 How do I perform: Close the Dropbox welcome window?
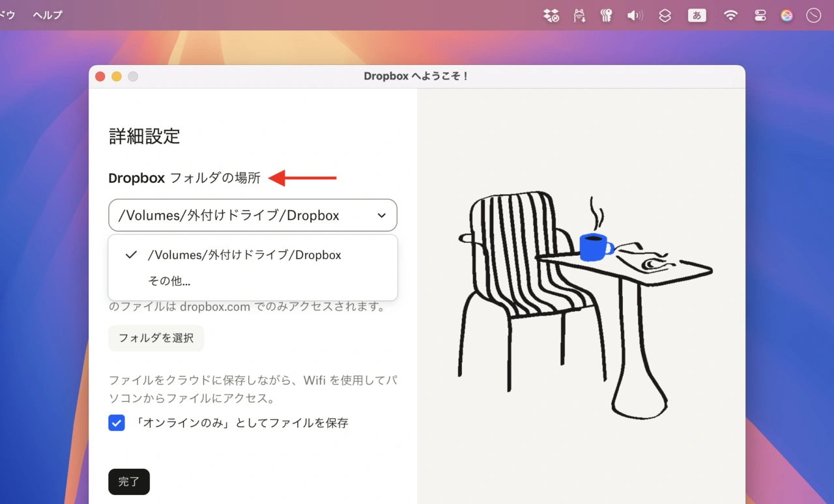100,77
